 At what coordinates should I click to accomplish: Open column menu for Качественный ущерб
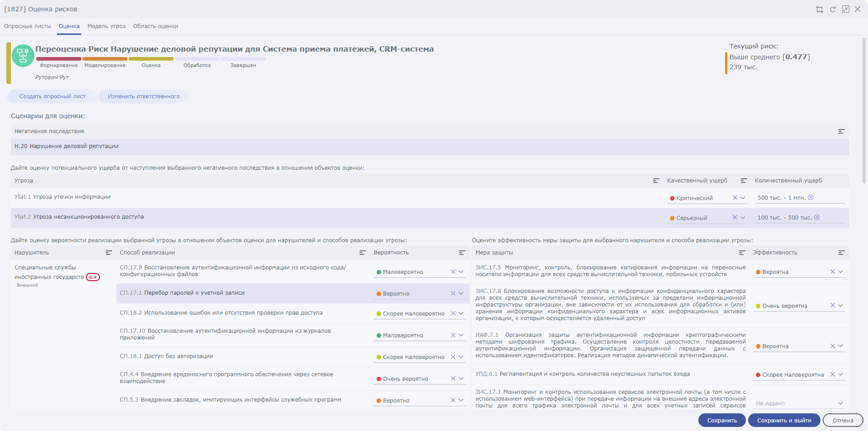tap(744, 181)
